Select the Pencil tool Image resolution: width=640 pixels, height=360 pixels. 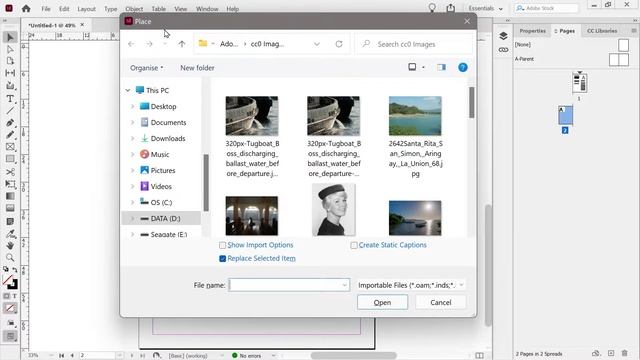(x=10, y=135)
